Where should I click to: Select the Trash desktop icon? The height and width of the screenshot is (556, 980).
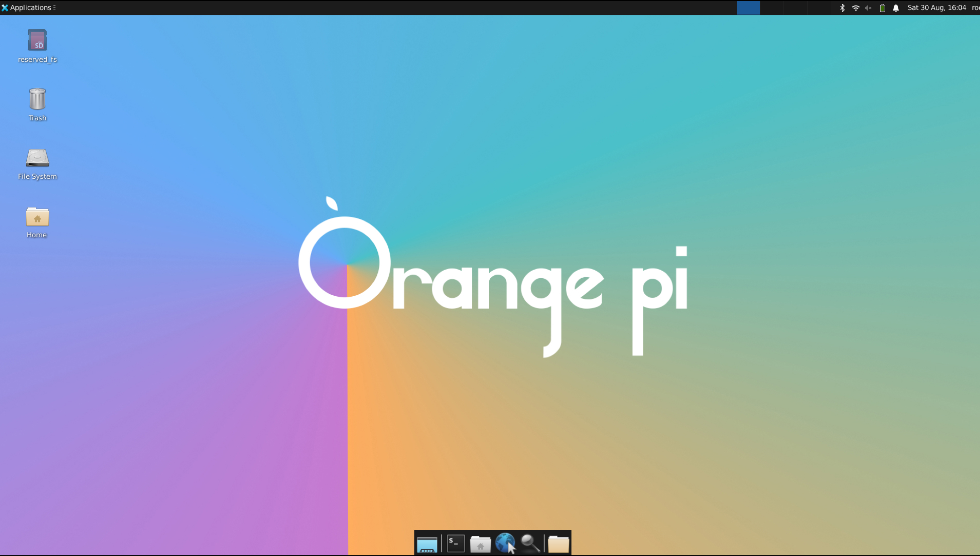(x=38, y=99)
